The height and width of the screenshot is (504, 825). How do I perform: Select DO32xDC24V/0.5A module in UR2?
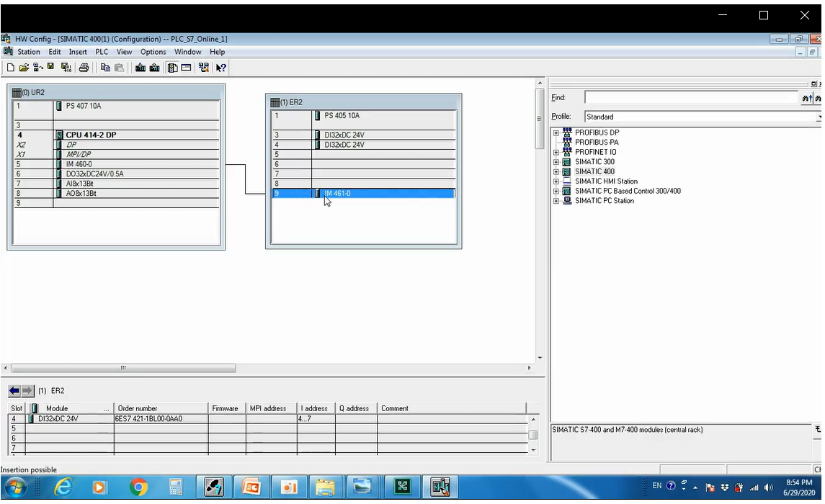tap(94, 174)
